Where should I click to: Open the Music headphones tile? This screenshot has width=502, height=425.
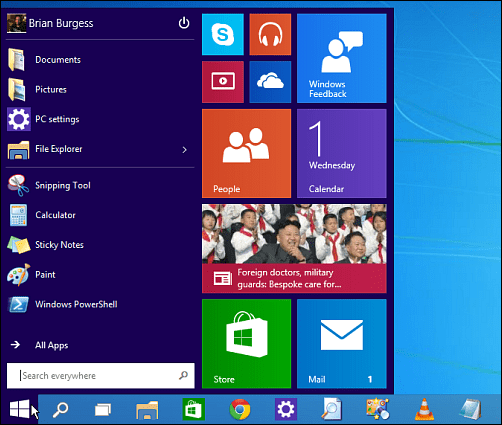270,34
